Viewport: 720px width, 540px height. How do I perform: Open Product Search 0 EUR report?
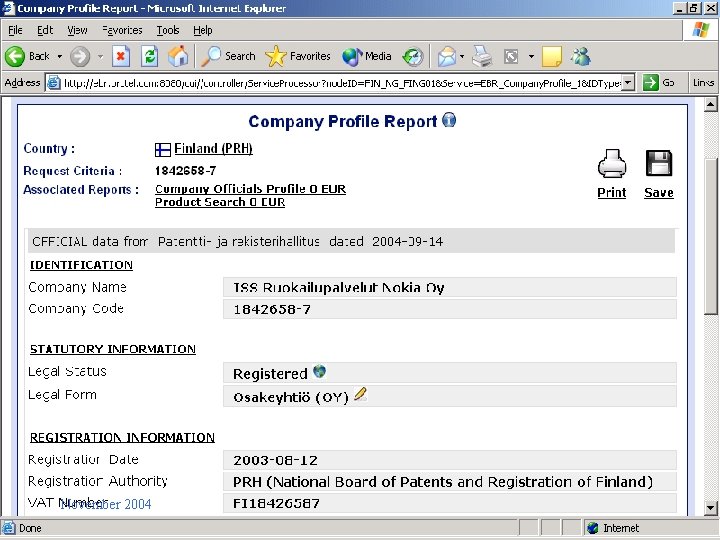pos(220,202)
